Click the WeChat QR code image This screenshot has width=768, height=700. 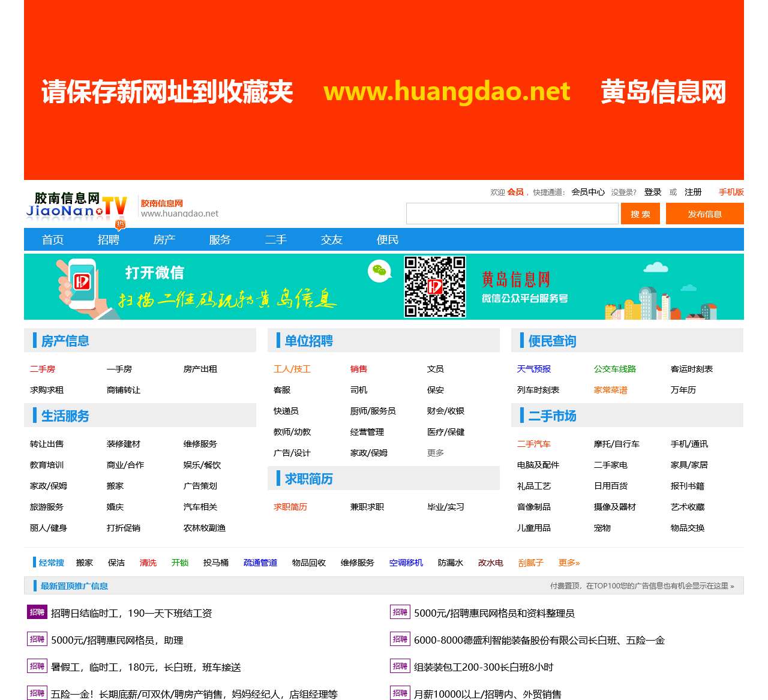(x=434, y=287)
